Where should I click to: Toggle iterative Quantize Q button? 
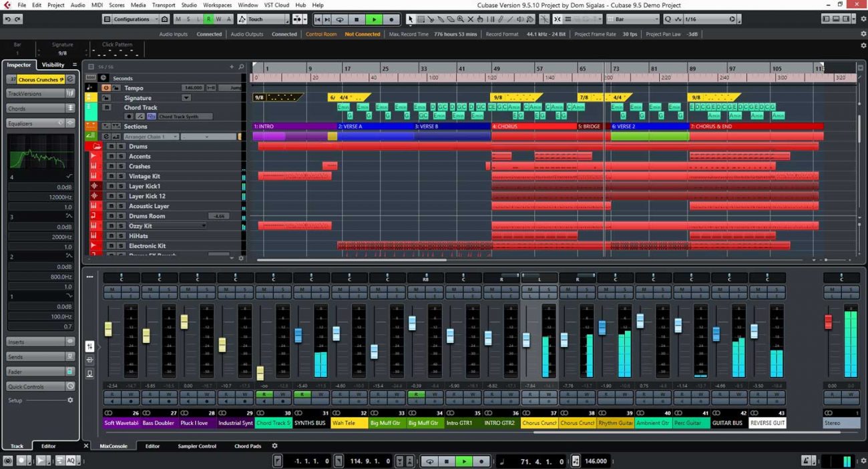pyautogui.click(x=668, y=19)
